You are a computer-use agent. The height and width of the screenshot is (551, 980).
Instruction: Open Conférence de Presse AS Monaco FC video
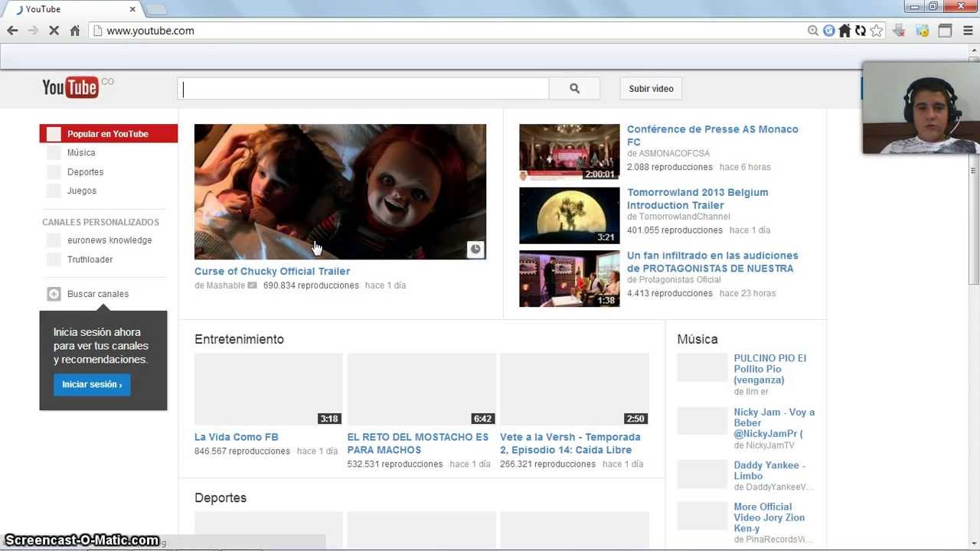[712, 135]
